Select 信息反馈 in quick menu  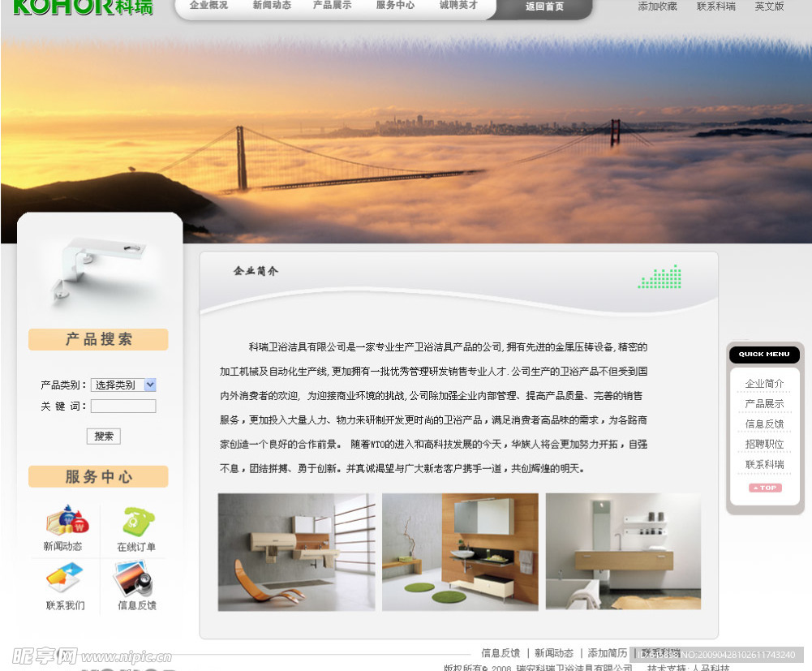click(x=764, y=424)
